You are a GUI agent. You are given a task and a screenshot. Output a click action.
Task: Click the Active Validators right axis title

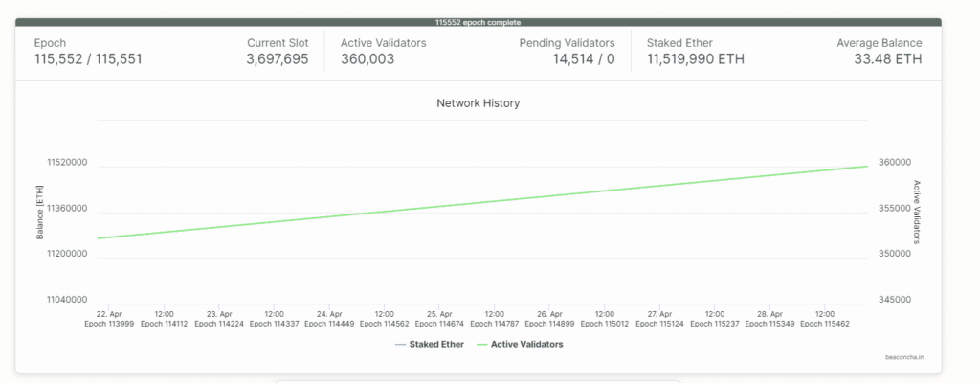917,213
